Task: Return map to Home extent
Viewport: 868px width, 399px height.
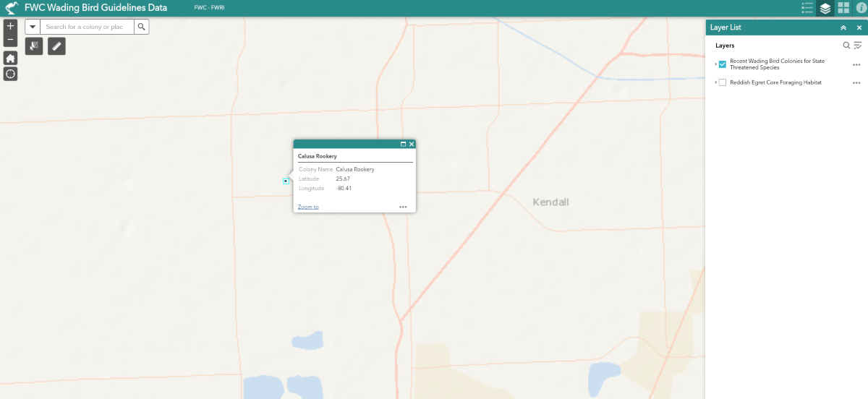Action: coord(10,58)
